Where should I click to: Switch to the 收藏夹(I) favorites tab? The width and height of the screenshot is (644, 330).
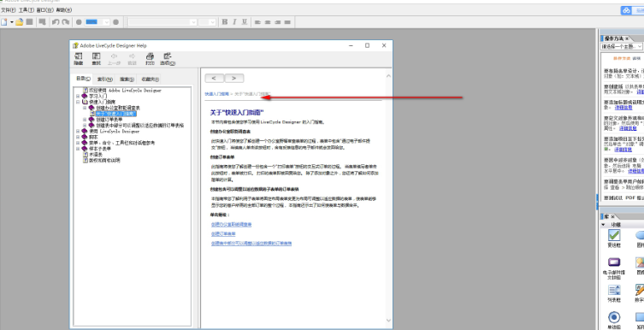click(150, 80)
